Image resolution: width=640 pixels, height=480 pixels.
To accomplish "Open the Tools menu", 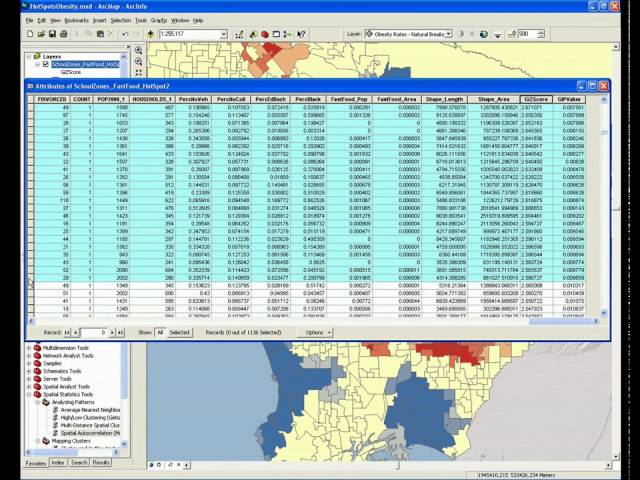I will click(x=141, y=20).
